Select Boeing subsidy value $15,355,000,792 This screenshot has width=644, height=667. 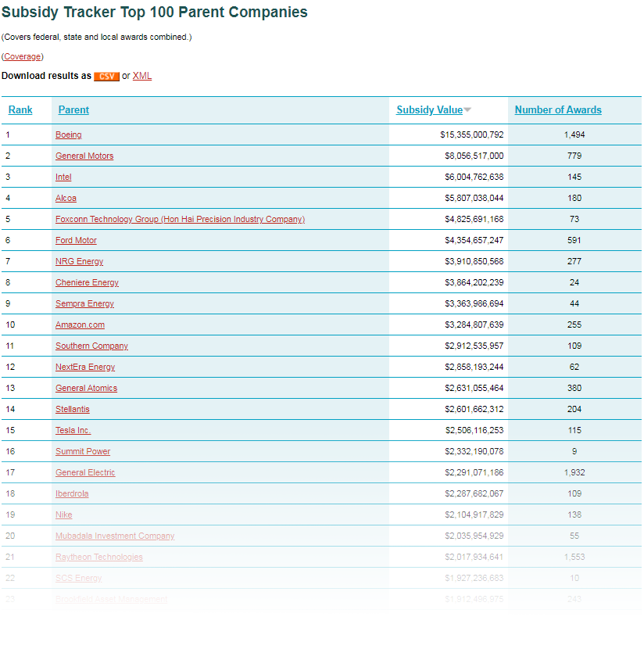click(472, 134)
